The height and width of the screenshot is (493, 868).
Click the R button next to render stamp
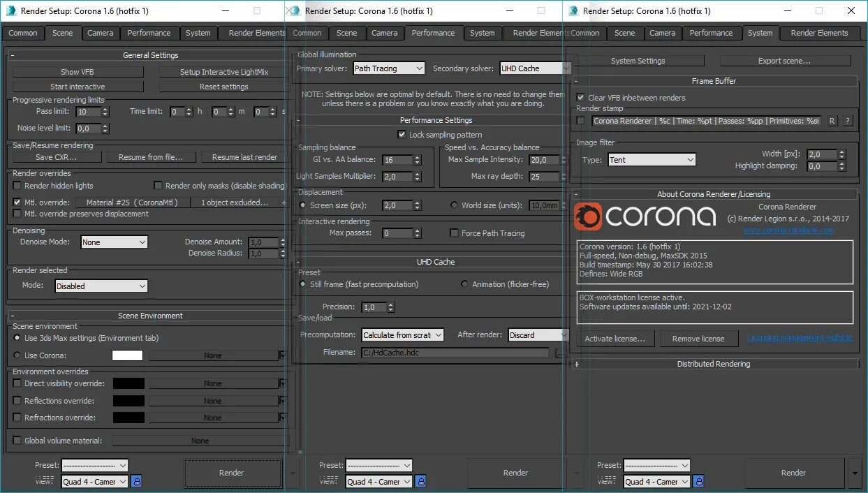tap(832, 121)
